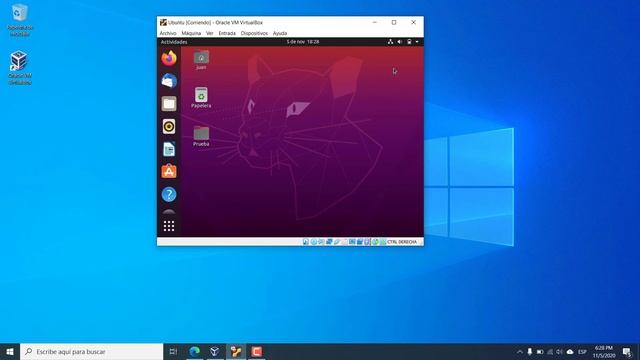
Task: Select the juan home folder icon
Action: [201, 60]
